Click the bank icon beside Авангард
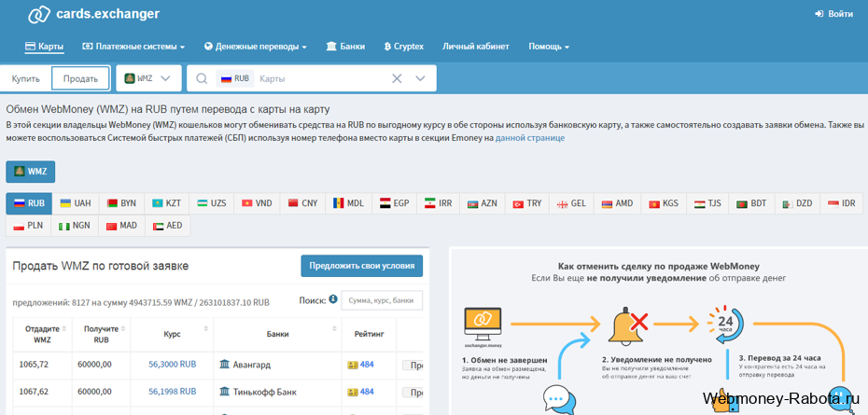This screenshot has width=868, height=415. pos(225,365)
